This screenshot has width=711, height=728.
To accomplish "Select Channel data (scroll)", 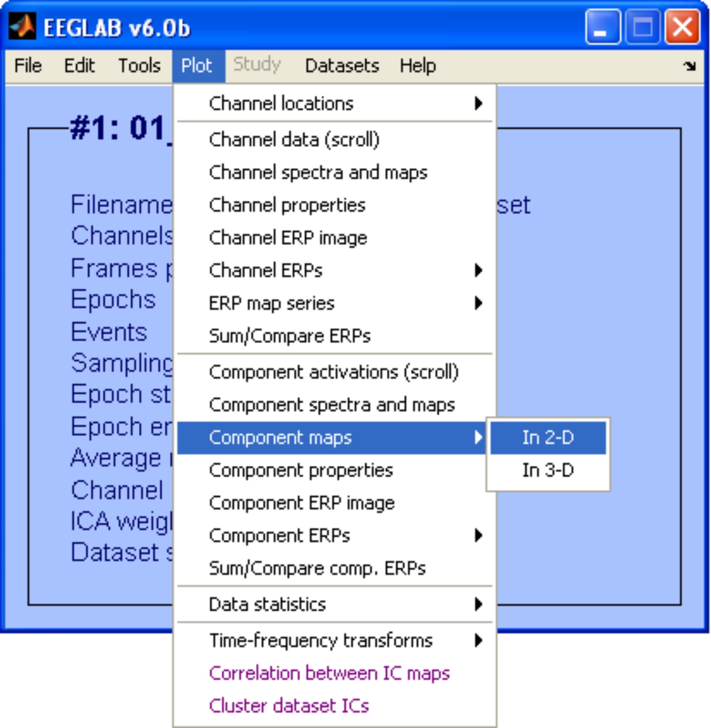I will tap(334, 140).
